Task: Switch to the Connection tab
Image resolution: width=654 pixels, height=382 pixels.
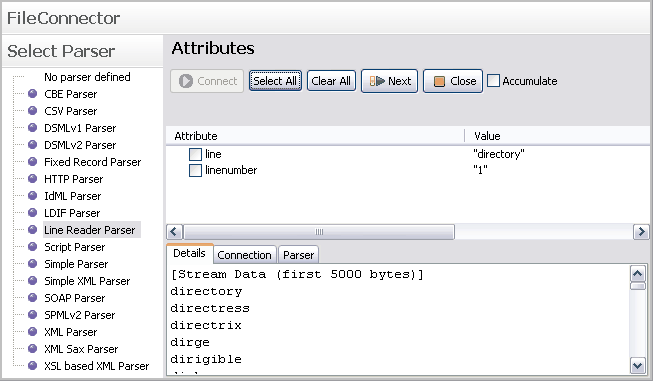Action: pyautogui.click(x=244, y=255)
